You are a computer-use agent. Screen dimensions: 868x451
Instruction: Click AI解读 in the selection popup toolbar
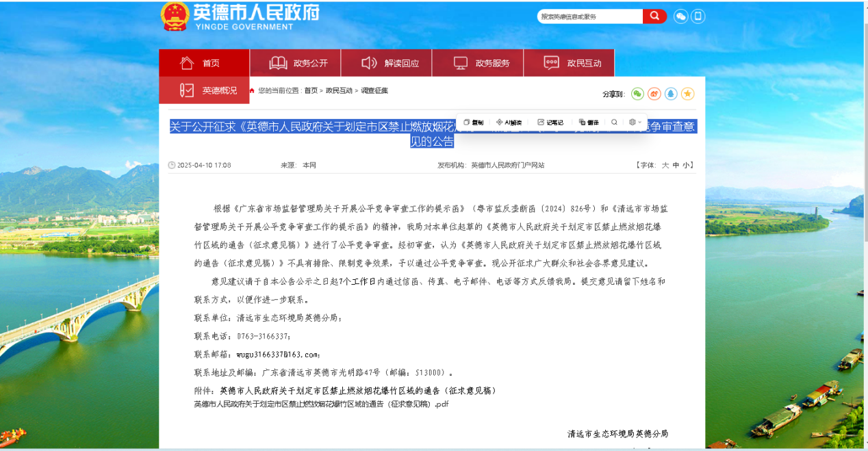pos(509,122)
